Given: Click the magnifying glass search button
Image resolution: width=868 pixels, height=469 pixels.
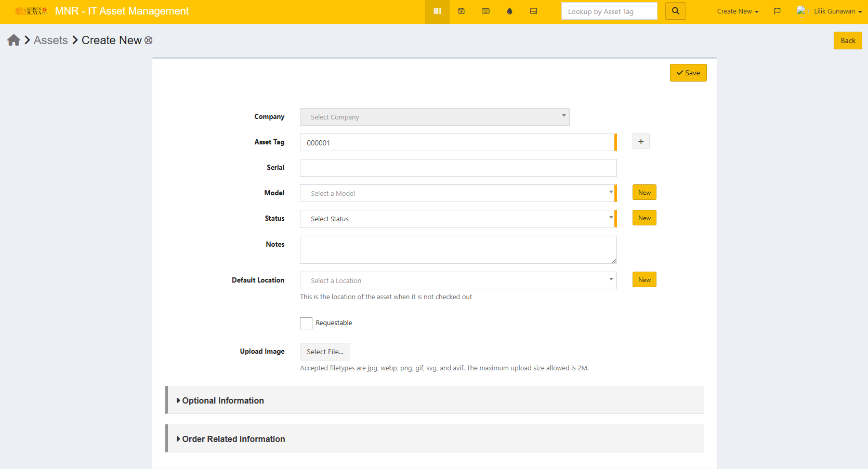Looking at the screenshot, I should [x=675, y=11].
